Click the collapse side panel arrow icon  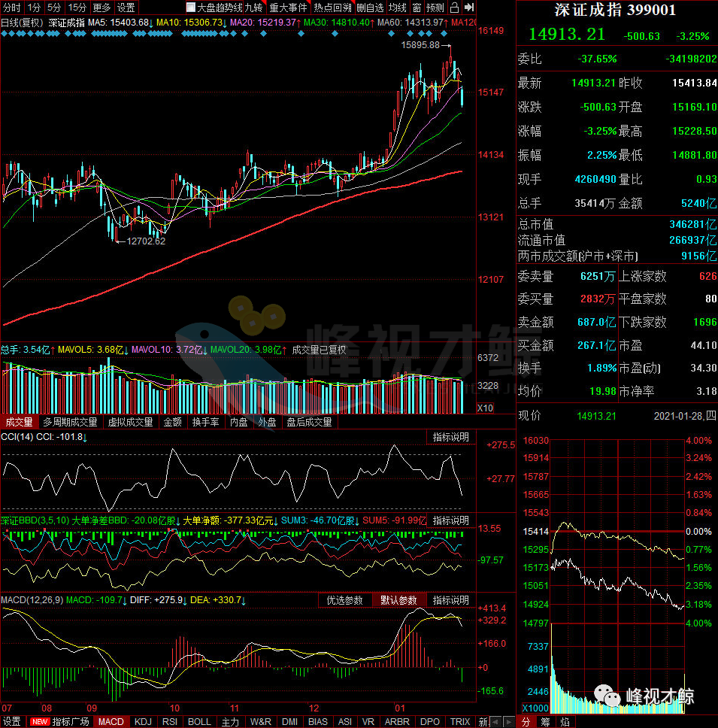[x=469, y=8]
